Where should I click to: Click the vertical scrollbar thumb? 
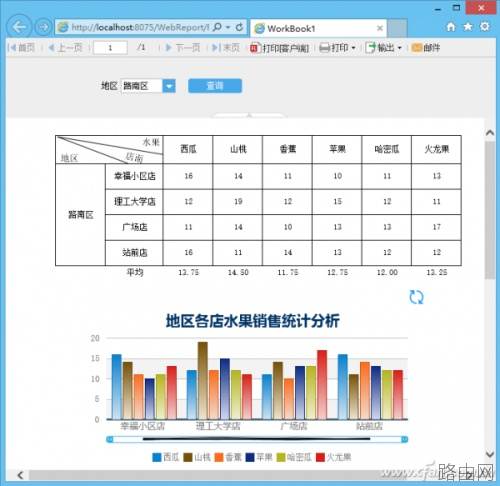pos(490,210)
